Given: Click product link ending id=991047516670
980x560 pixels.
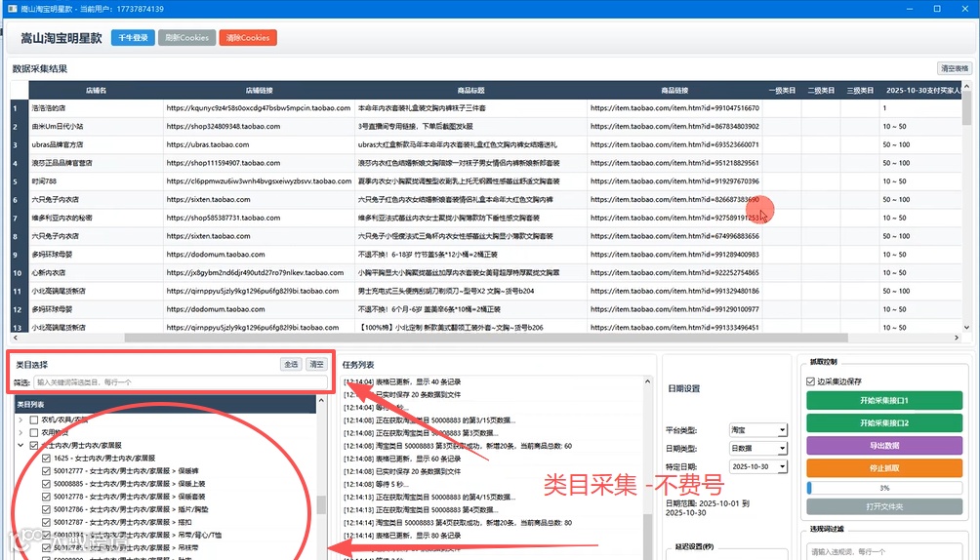Looking at the screenshot, I should pyautogui.click(x=674, y=108).
